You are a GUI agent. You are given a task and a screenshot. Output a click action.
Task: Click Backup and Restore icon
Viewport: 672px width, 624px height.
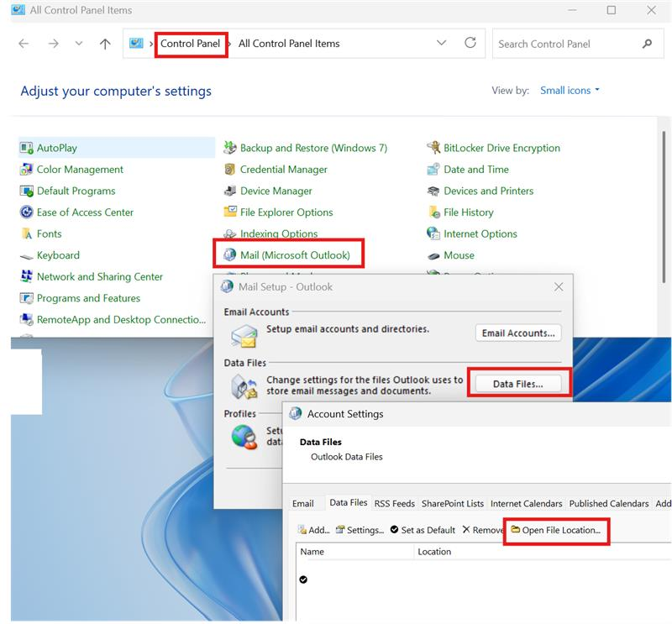[230, 148]
